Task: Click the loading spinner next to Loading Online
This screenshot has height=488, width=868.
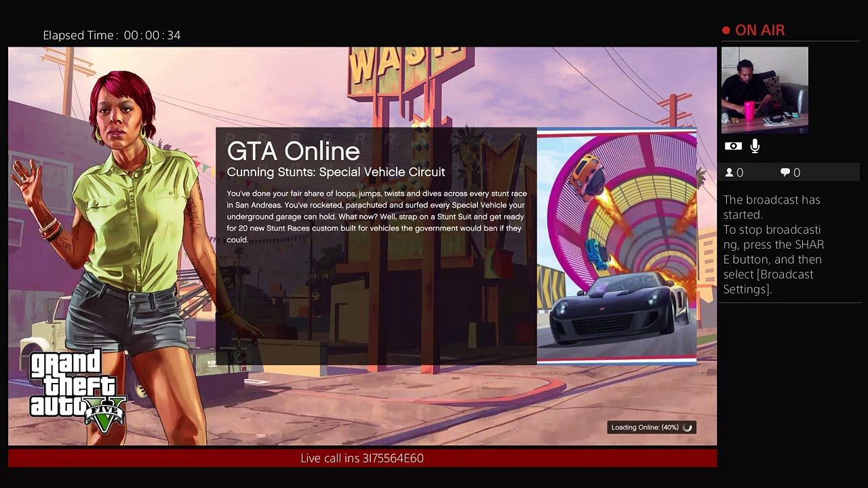Action: point(688,427)
